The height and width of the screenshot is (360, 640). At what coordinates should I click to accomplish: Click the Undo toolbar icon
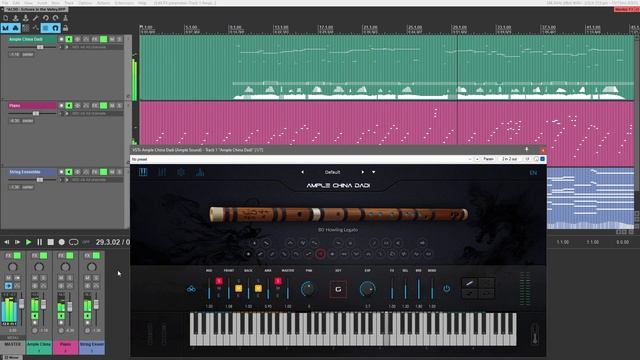(45, 18)
